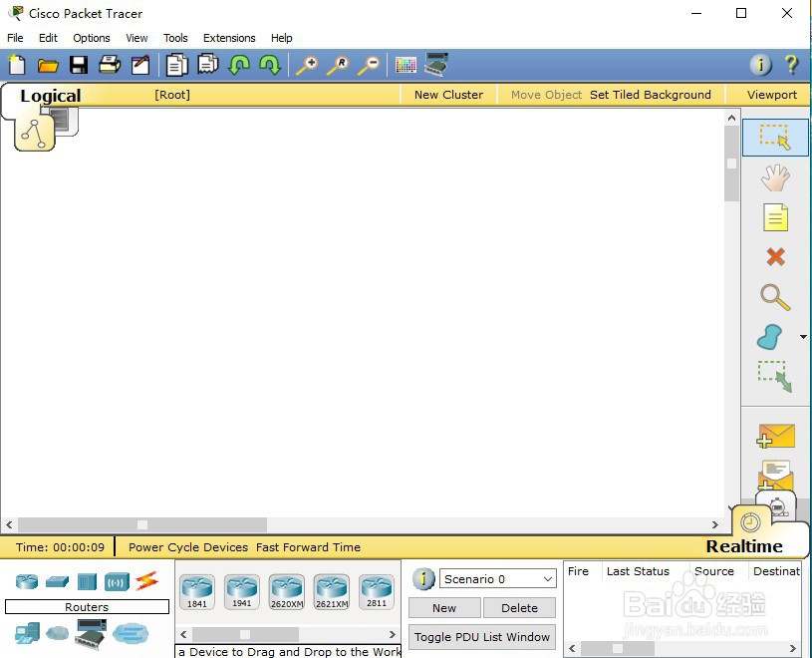Click the Network Information icon in the toolbar
This screenshot has width=812, height=658.
pos(761,65)
